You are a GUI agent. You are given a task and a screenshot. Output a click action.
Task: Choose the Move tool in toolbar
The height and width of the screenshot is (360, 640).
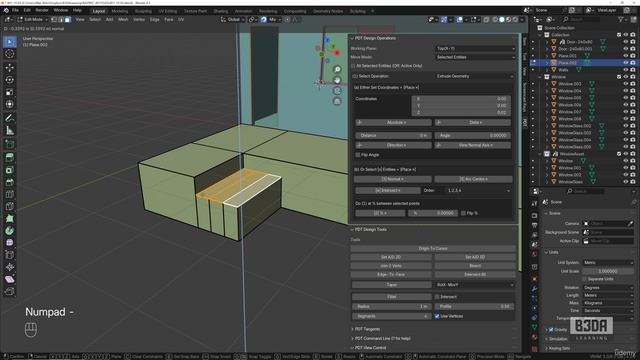(x=10, y=67)
